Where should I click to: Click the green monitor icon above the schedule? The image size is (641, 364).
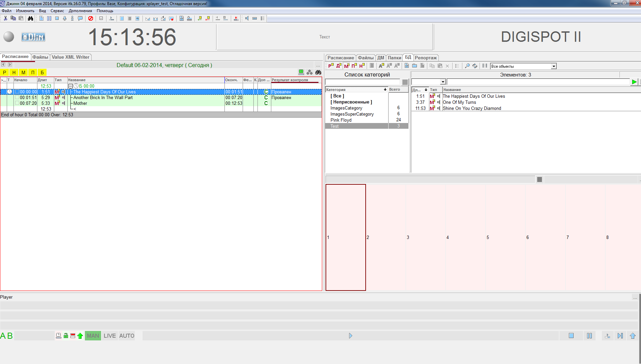(x=301, y=72)
